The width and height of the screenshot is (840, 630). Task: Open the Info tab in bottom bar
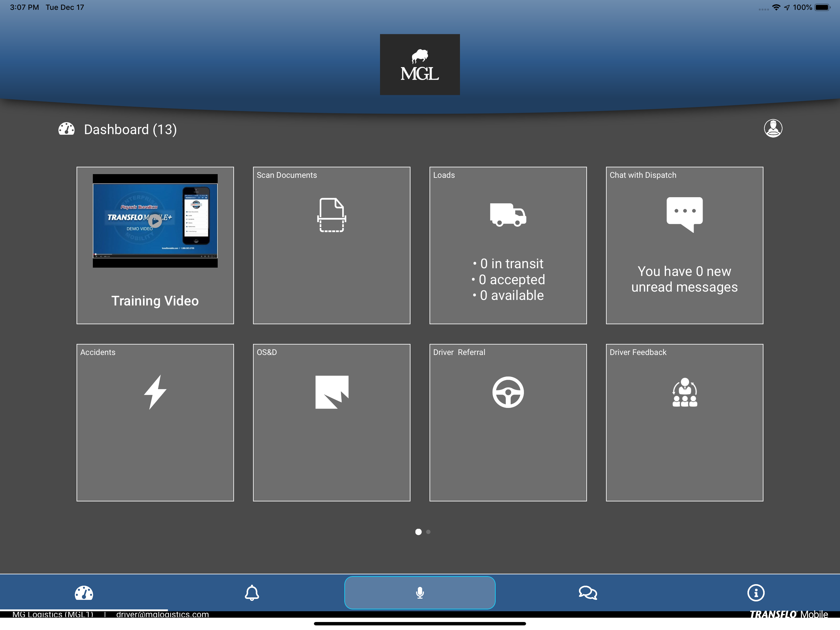(x=756, y=593)
